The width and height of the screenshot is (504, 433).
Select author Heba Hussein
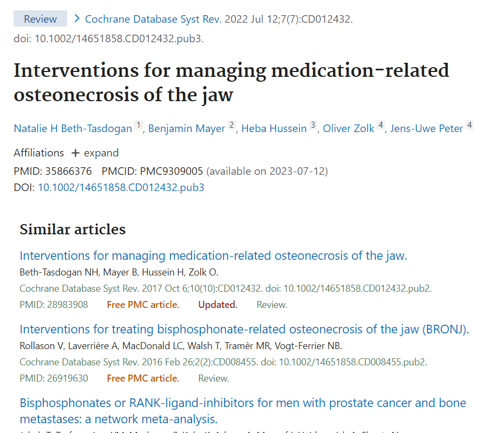[274, 129]
